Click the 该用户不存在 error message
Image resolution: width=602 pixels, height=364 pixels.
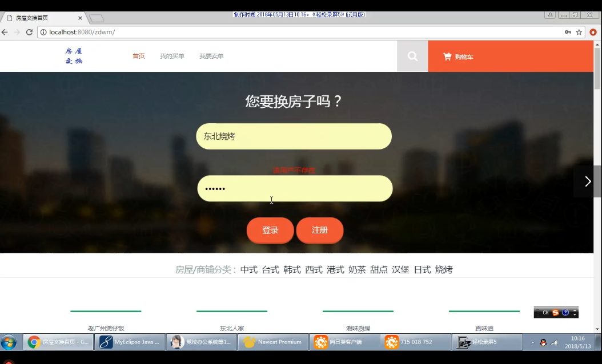pos(294,170)
